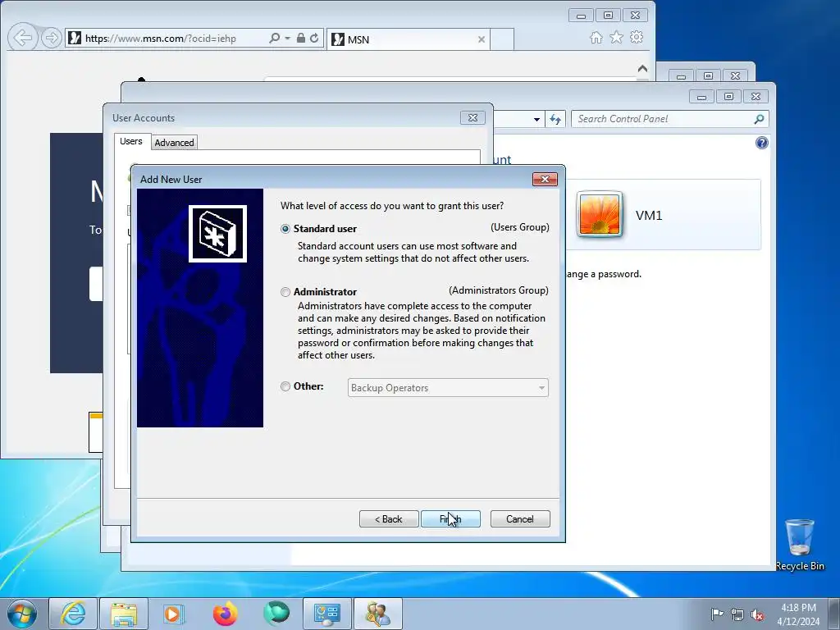Click the VM1 account flower picture
The width and height of the screenshot is (840, 630).
click(x=600, y=214)
